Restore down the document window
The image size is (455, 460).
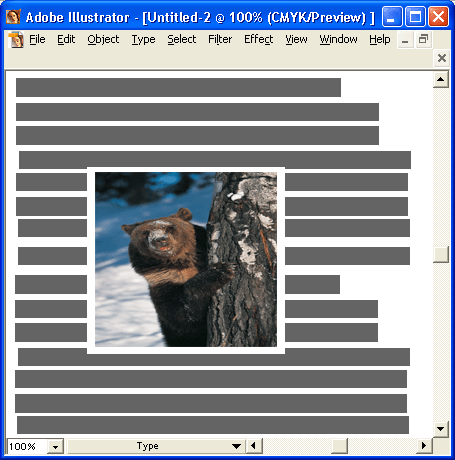(x=423, y=40)
